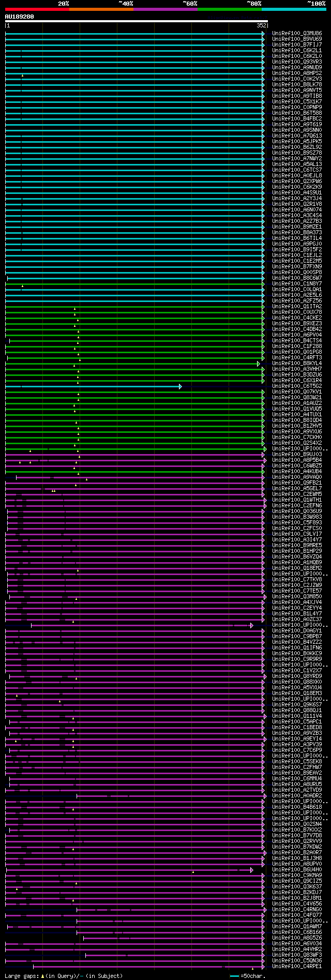The image size is (331, 980).
Task: Open hit UniRef100_C6K2L1
Action: [x=297, y=50]
